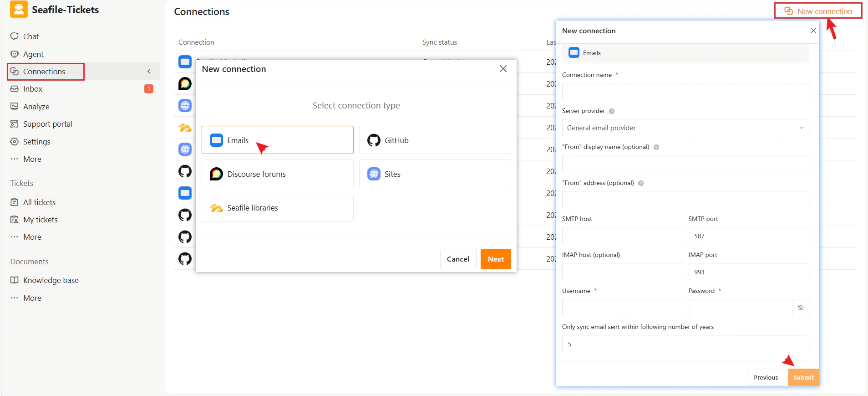Expand More below Settings
Screen dimensions: 868x396
click(x=32, y=159)
